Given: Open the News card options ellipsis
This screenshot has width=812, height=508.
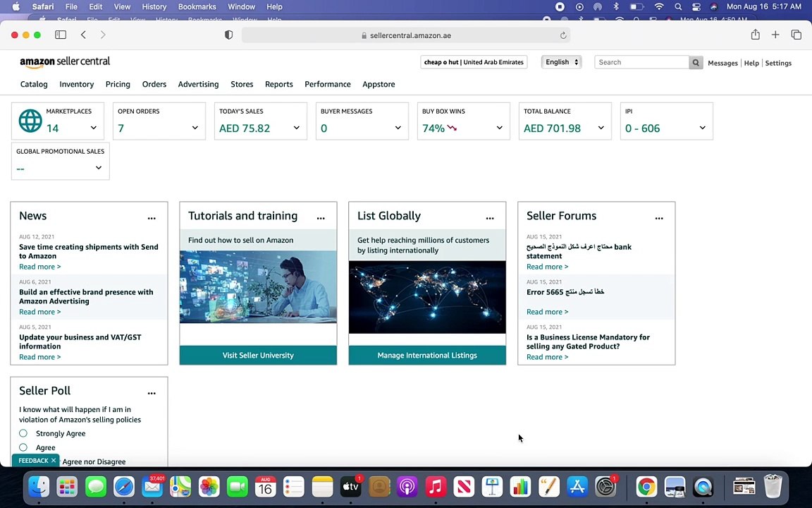Looking at the screenshot, I should click(152, 218).
